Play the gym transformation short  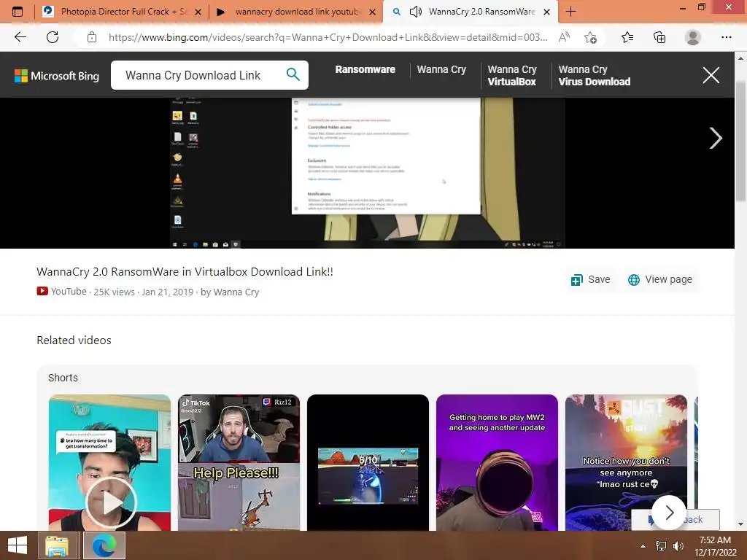click(x=109, y=462)
